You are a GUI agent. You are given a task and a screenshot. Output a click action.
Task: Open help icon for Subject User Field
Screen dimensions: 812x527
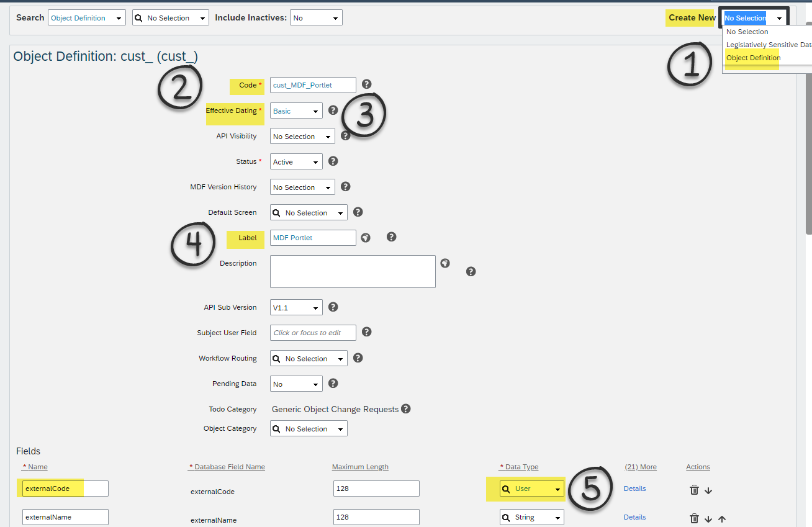pyautogui.click(x=367, y=332)
